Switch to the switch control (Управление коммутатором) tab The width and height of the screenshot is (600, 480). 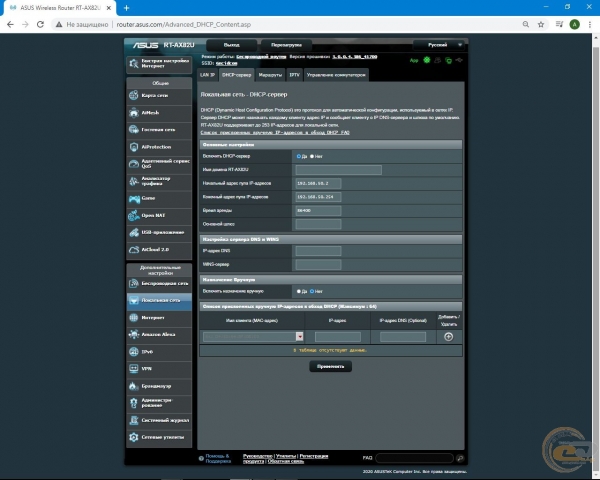(336, 75)
